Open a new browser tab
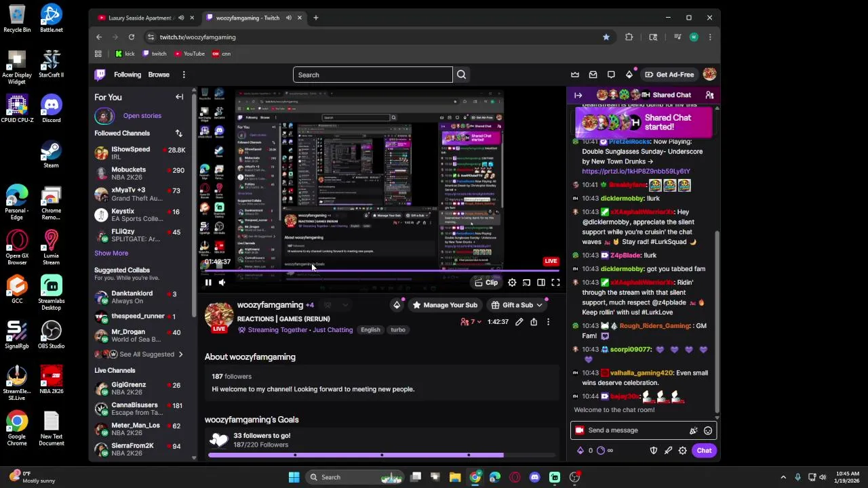Screen dimensions: 868x488 pyautogui.click(x=316, y=18)
